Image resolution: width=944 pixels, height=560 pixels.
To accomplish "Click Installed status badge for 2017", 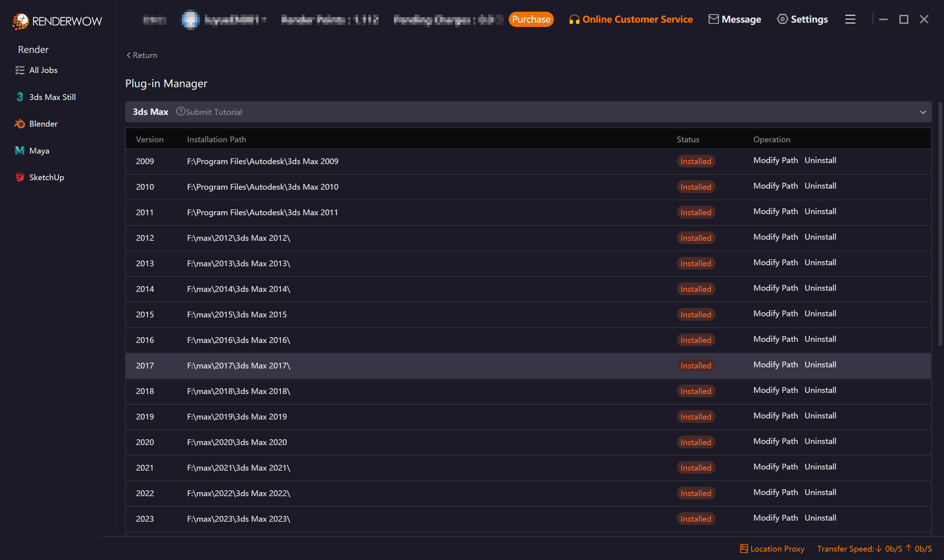I will tap(696, 366).
